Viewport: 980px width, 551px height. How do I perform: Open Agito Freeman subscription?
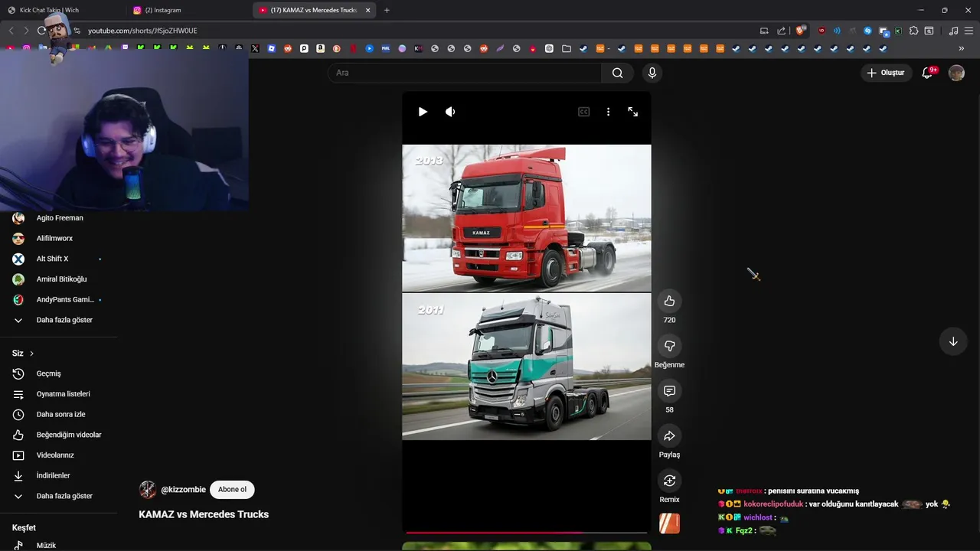(58, 218)
